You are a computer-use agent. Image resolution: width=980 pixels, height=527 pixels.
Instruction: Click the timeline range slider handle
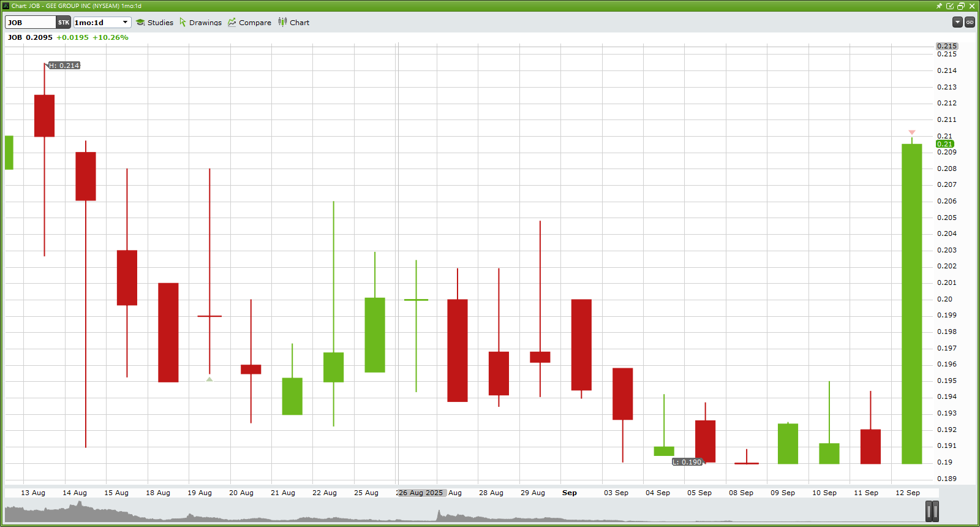(932, 510)
